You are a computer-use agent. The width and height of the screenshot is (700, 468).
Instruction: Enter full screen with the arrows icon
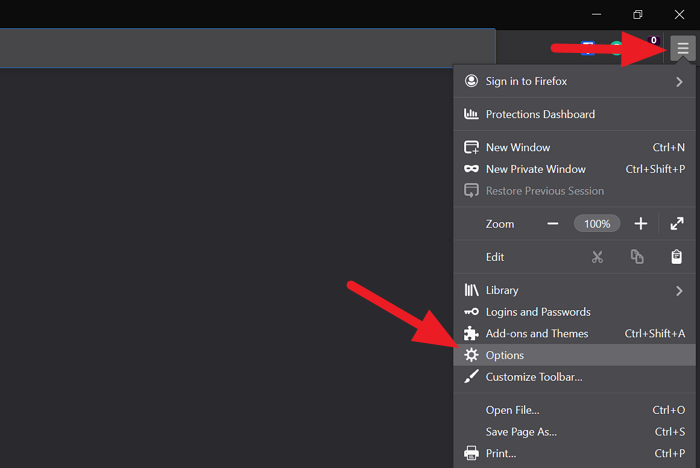click(677, 224)
